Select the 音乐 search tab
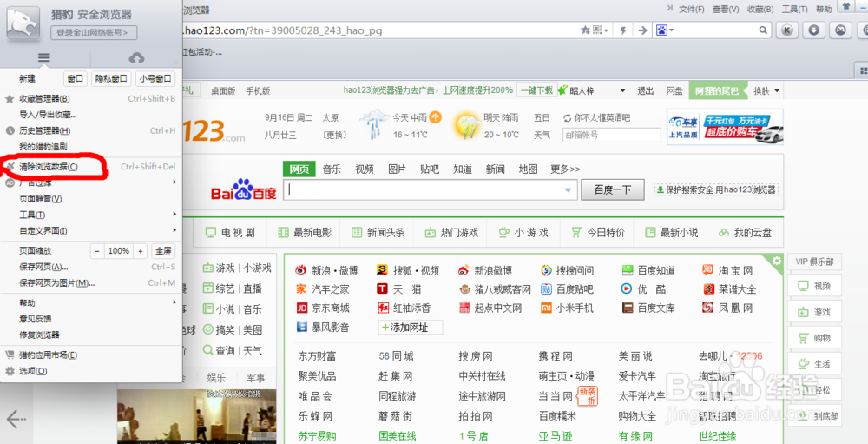The height and width of the screenshot is (444, 868). click(x=332, y=169)
